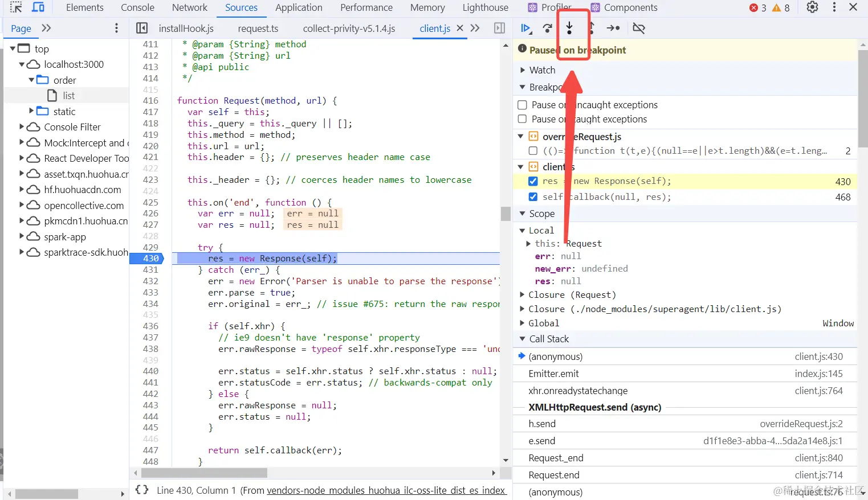
Task: Switch to the Console tab
Action: click(137, 7)
